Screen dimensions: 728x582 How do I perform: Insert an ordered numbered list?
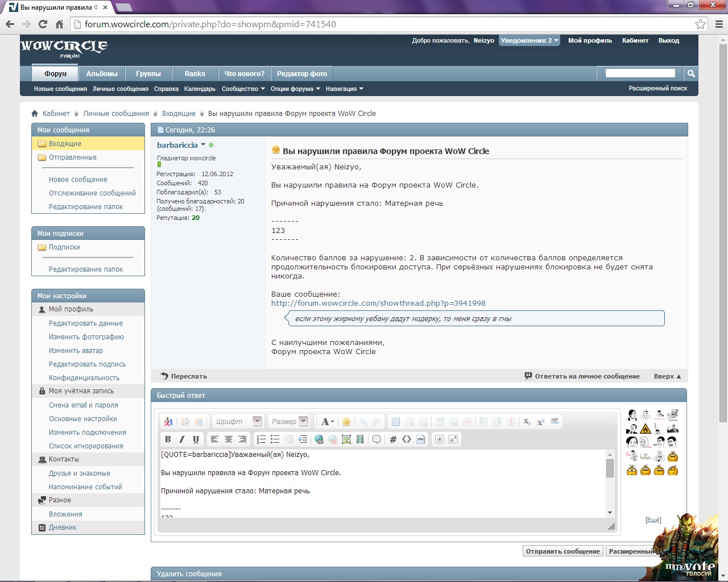tap(261, 439)
